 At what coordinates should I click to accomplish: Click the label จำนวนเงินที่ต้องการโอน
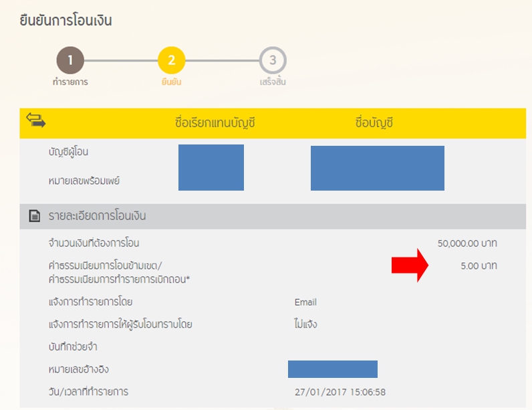pyautogui.click(x=94, y=243)
